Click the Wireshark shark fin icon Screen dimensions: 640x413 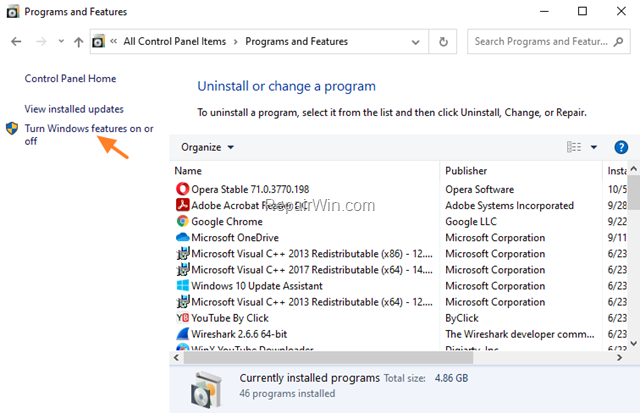[182, 334]
